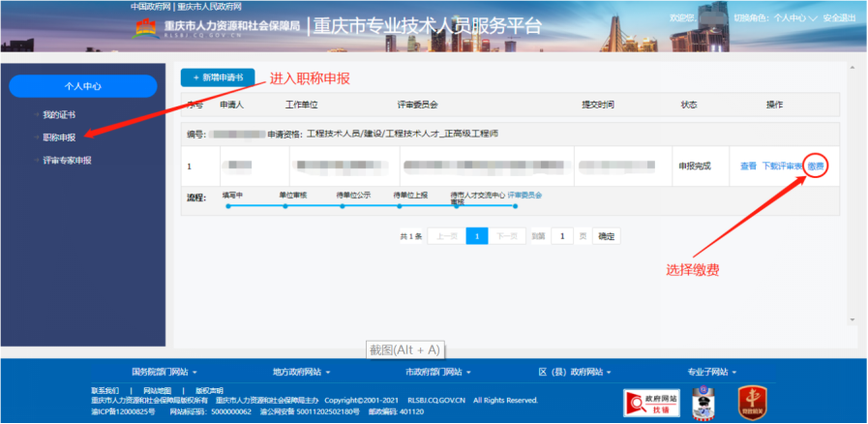Select 我的证书 in the sidebar

pos(59,115)
